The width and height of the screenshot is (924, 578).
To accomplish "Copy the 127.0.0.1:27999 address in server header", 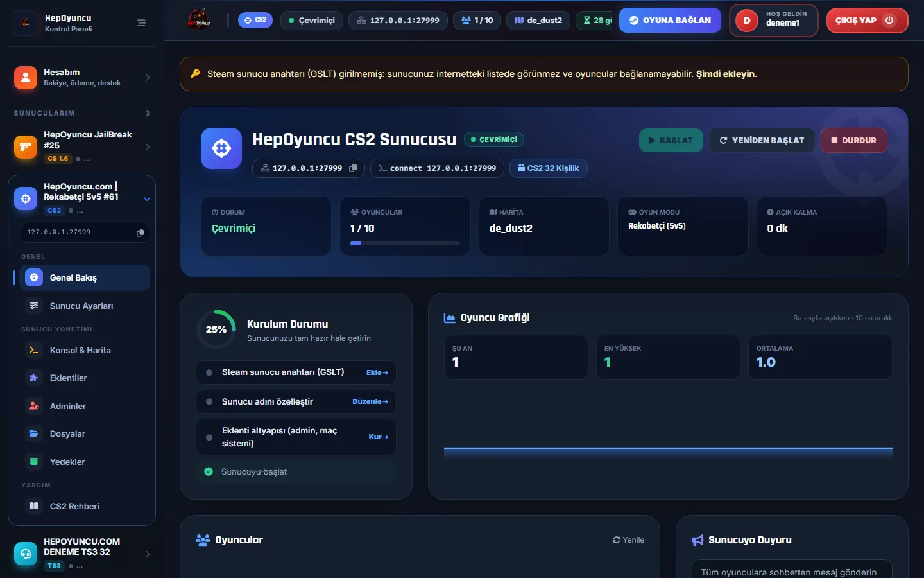I will 353,168.
